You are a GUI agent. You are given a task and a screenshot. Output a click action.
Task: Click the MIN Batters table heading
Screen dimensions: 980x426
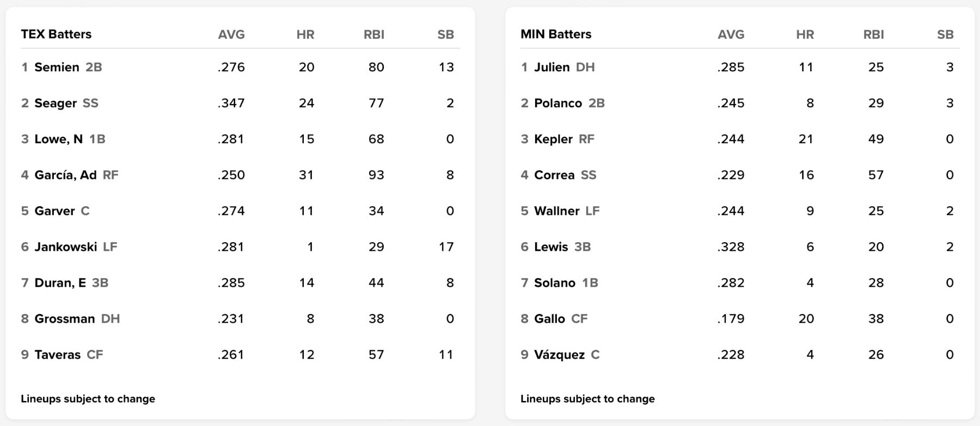556,34
